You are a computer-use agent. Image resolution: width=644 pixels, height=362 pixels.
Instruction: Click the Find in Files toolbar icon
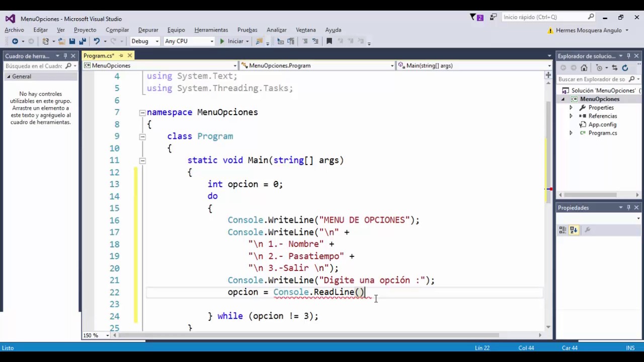tap(259, 41)
